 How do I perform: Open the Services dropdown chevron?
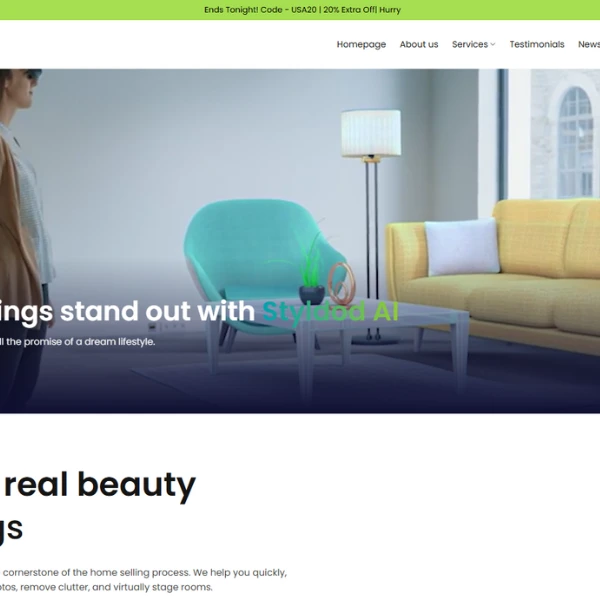[493, 44]
